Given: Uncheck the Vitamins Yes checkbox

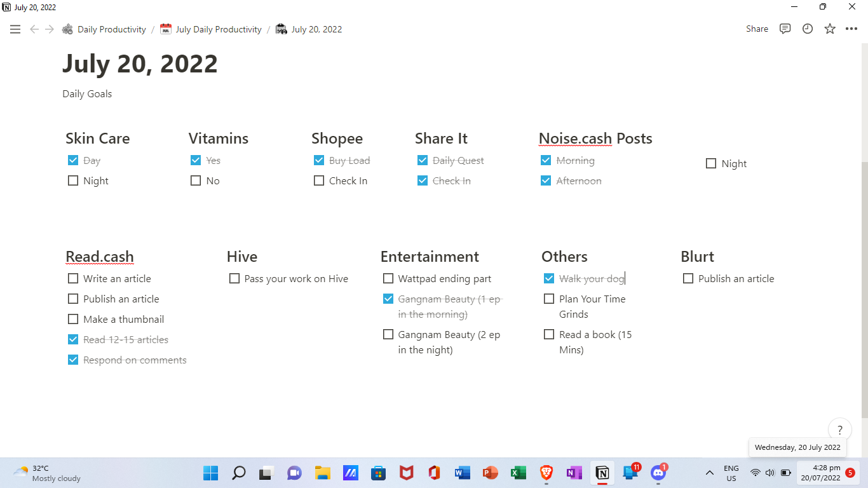Looking at the screenshot, I should click(x=196, y=160).
